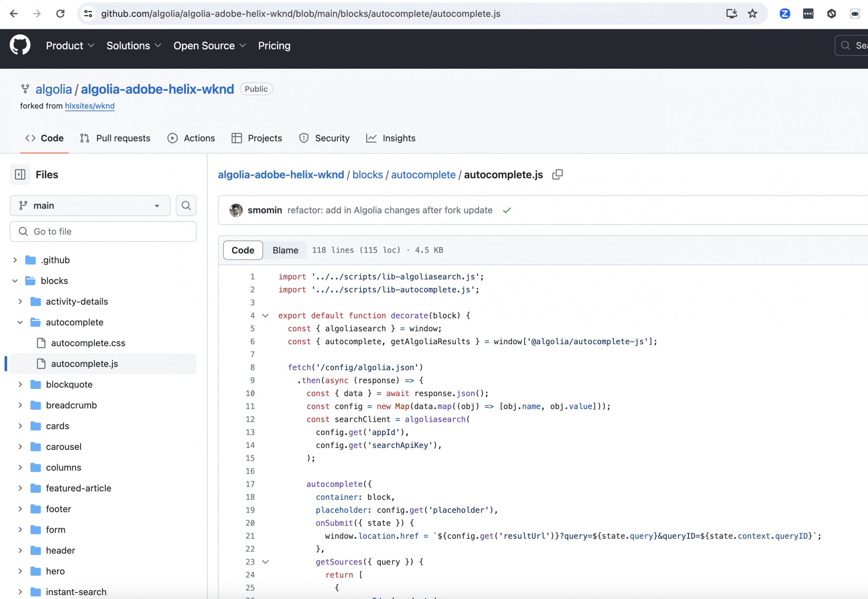Expand the activity-details folder
The height and width of the screenshot is (599, 868).
click(x=20, y=302)
